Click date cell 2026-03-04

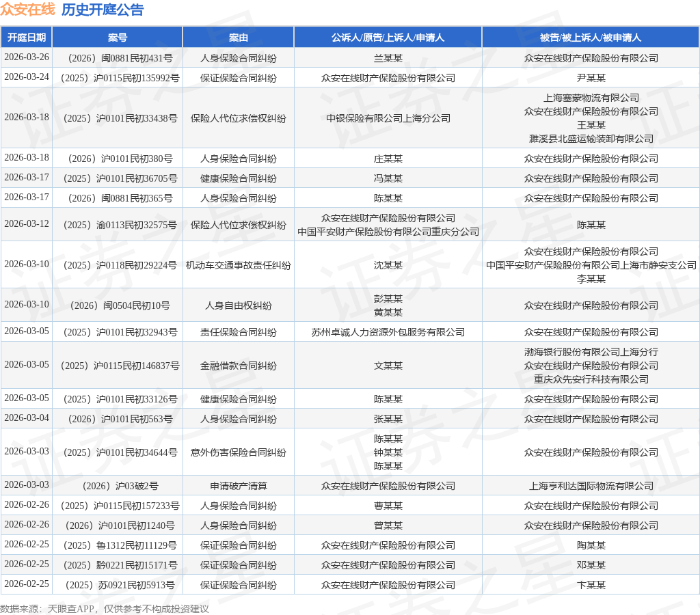click(27, 418)
